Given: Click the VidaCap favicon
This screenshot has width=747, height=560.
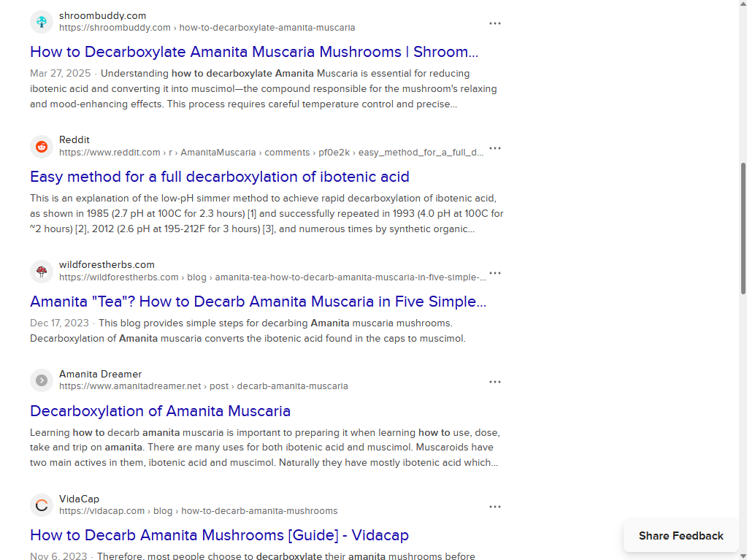Looking at the screenshot, I should click(42, 505).
